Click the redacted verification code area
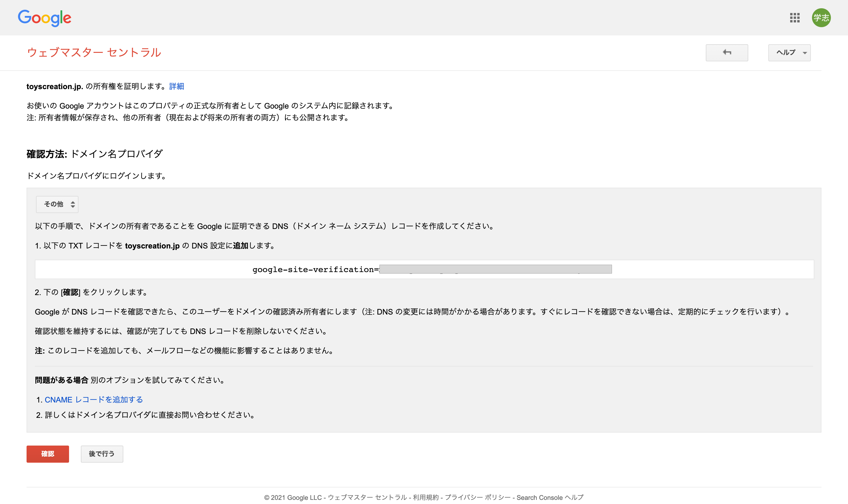 click(x=496, y=270)
